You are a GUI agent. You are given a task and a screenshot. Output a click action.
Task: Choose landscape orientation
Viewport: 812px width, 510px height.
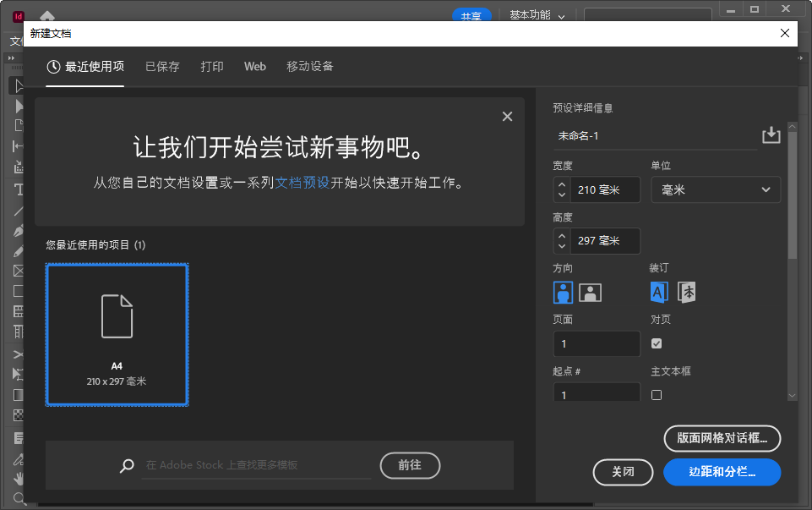click(590, 293)
